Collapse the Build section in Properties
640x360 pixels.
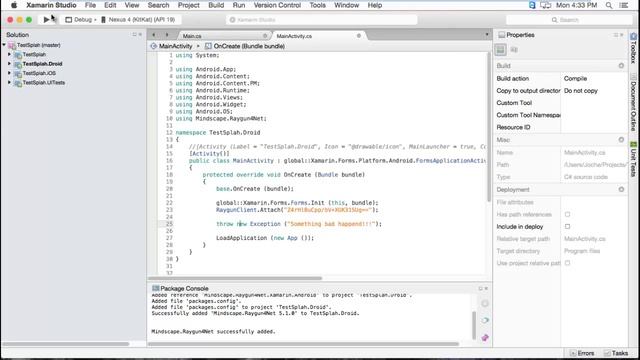click(621, 66)
